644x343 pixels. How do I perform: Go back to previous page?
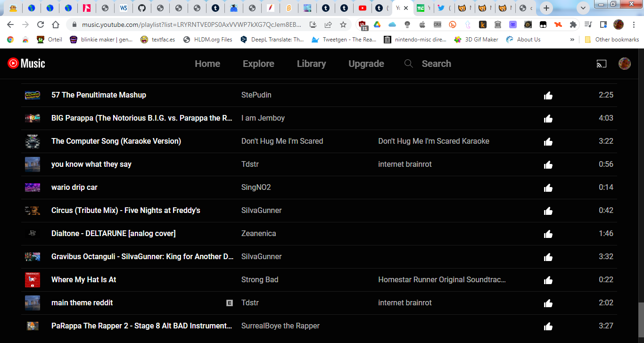[10, 24]
